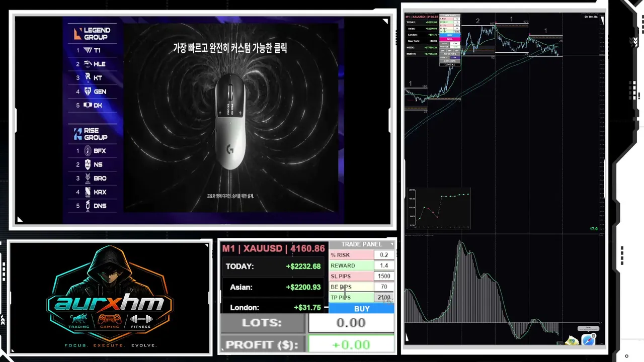Click the TP PIPS field showing 2100
Viewport: 644px width, 362px height.
coord(384,297)
